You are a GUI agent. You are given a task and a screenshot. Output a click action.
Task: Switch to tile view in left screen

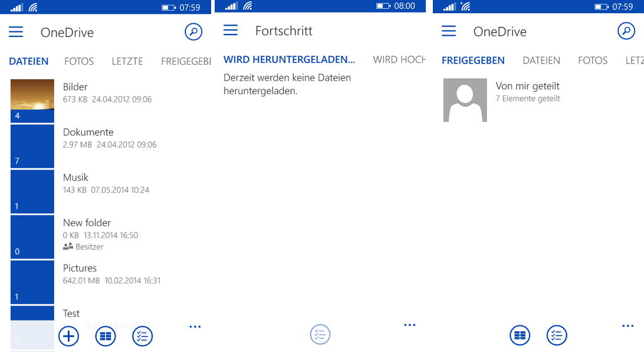106,336
